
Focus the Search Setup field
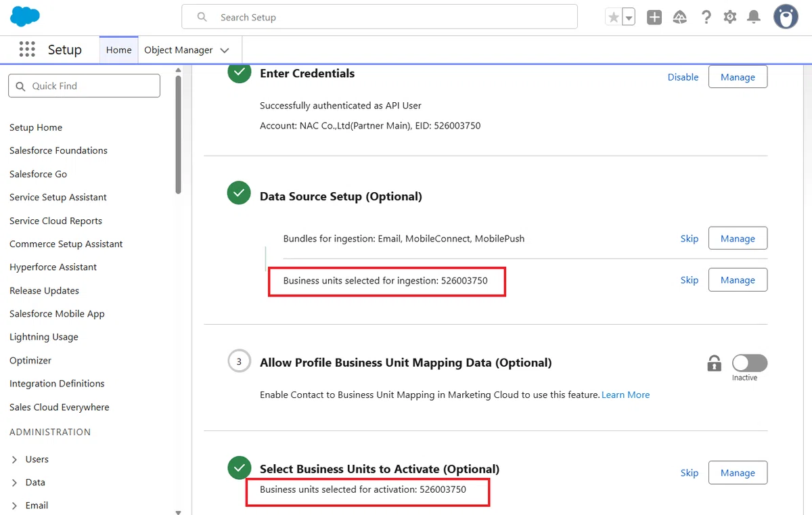[380, 17]
